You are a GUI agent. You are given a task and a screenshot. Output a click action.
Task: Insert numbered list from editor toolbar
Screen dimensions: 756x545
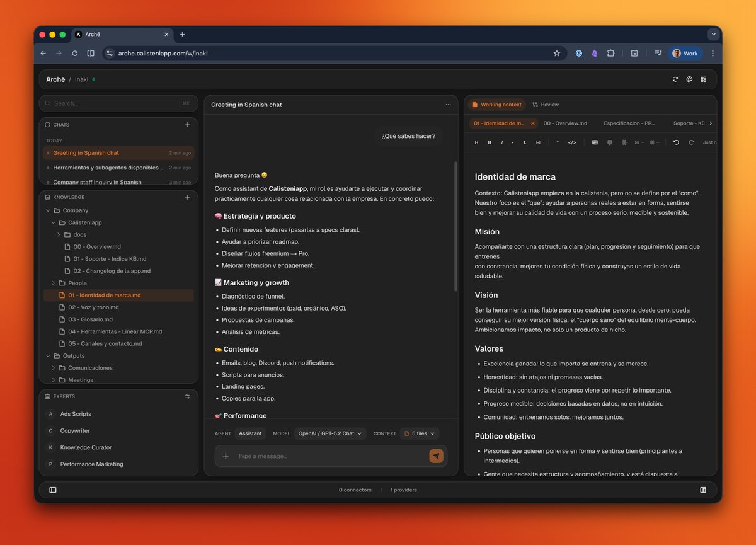pos(525,142)
